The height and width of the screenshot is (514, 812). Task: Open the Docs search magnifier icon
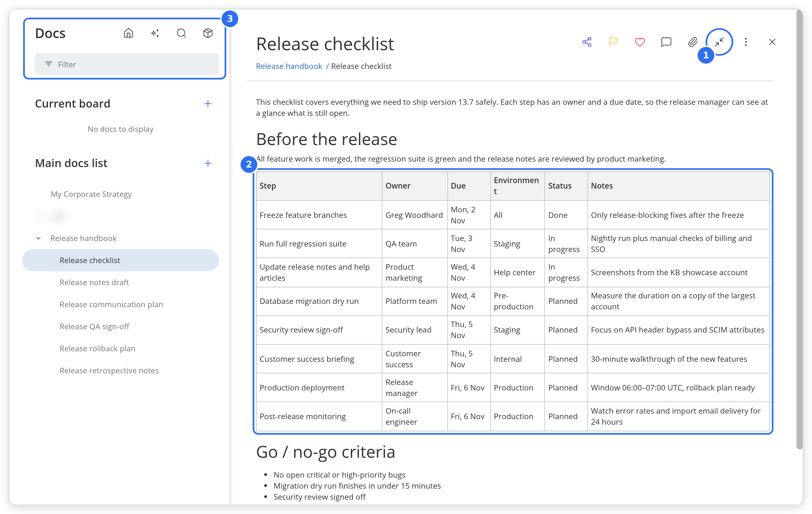click(181, 33)
